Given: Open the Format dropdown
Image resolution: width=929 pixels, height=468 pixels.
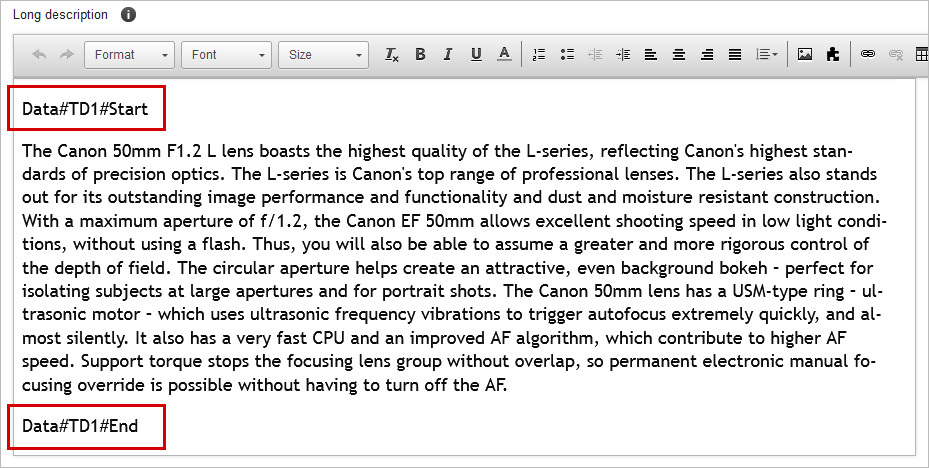Looking at the screenshot, I should [129, 55].
